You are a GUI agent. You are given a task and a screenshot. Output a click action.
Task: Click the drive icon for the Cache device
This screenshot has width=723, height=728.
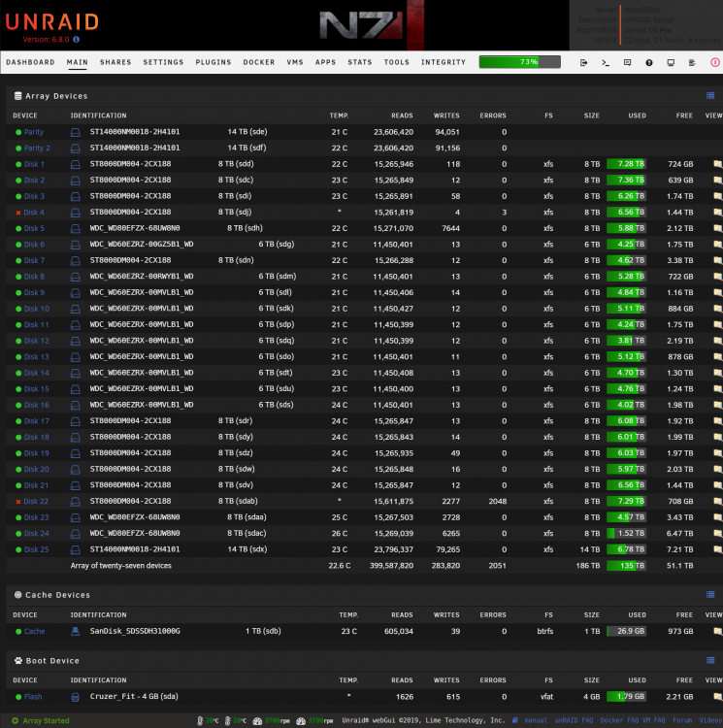click(75, 632)
